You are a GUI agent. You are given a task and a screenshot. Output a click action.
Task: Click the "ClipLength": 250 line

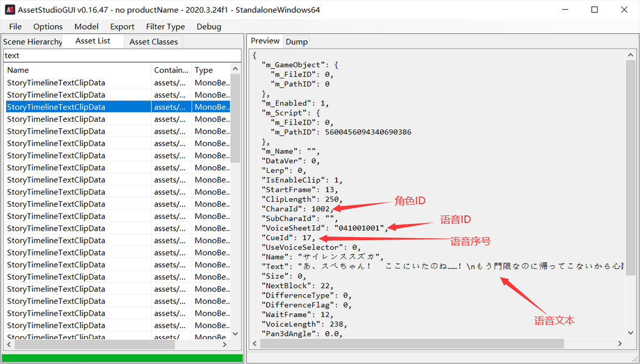coord(302,199)
